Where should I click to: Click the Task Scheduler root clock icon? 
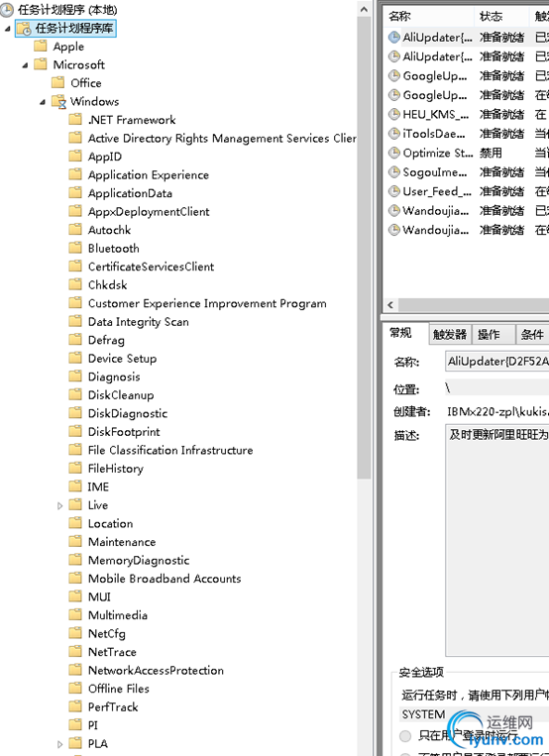(7, 10)
